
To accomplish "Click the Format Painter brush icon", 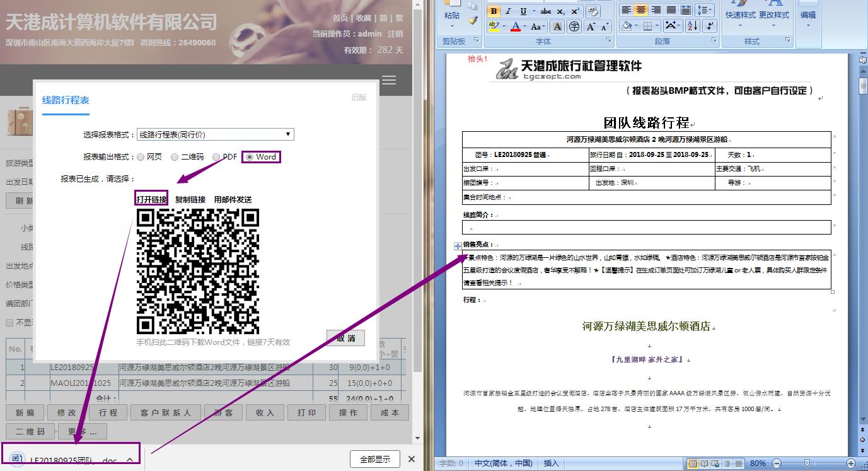I will pos(473,20).
